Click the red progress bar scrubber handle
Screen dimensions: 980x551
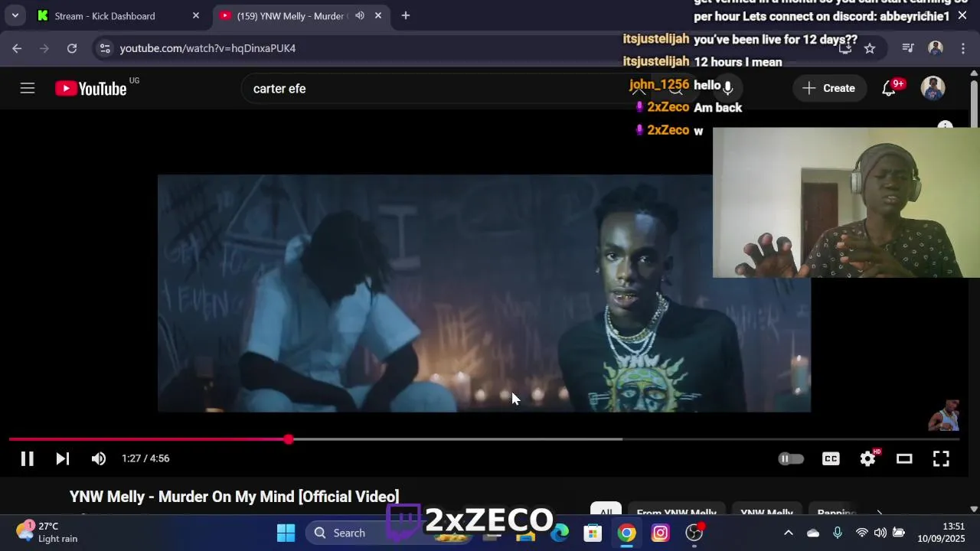[288, 439]
